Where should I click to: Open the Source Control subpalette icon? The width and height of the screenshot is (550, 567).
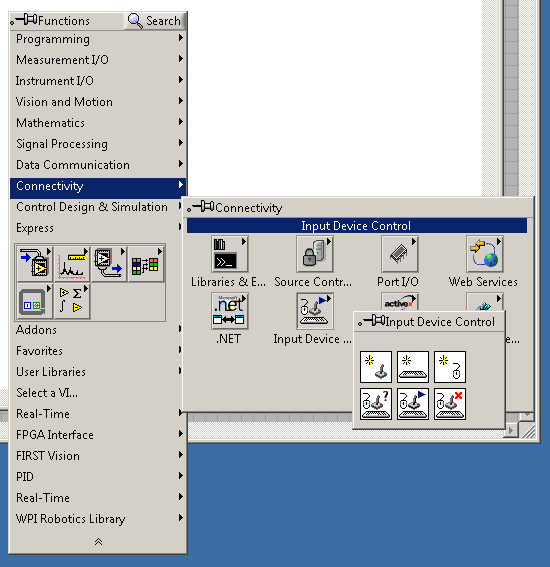coord(315,254)
